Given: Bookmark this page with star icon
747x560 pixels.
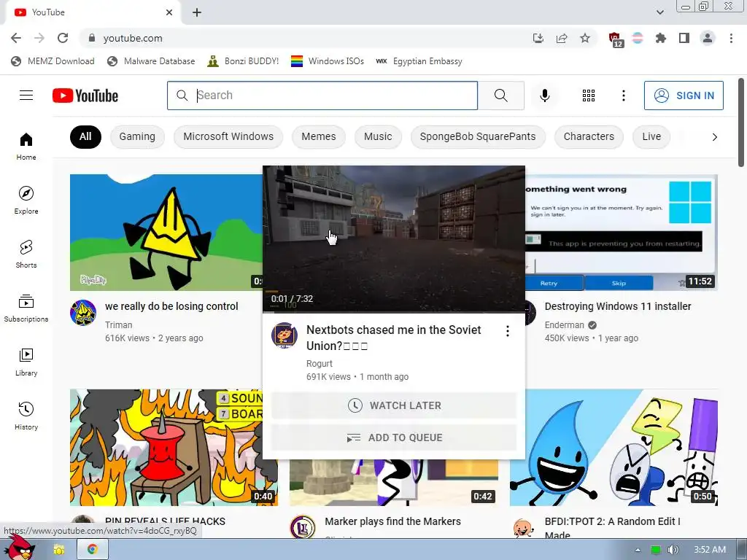Looking at the screenshot, I should pos(585,38).
